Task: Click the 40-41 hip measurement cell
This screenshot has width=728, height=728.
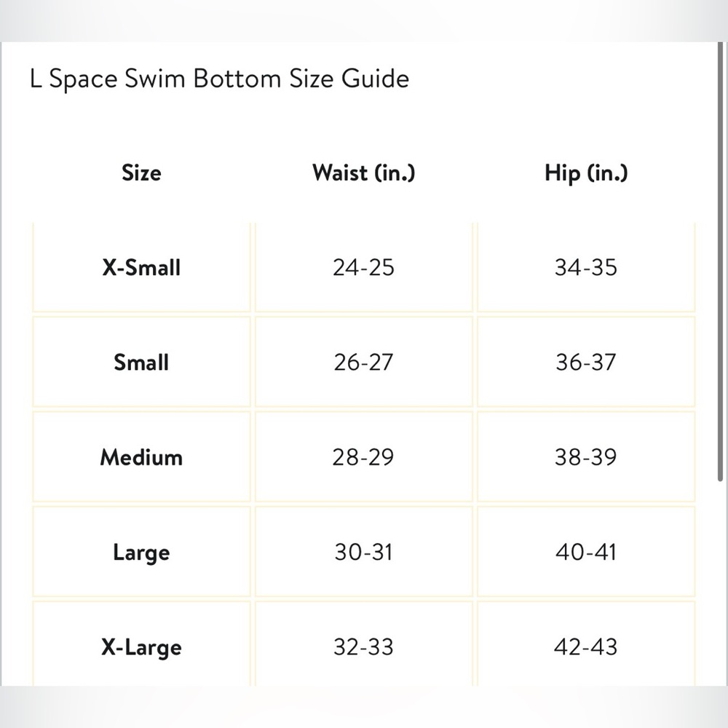Action: 586,552
